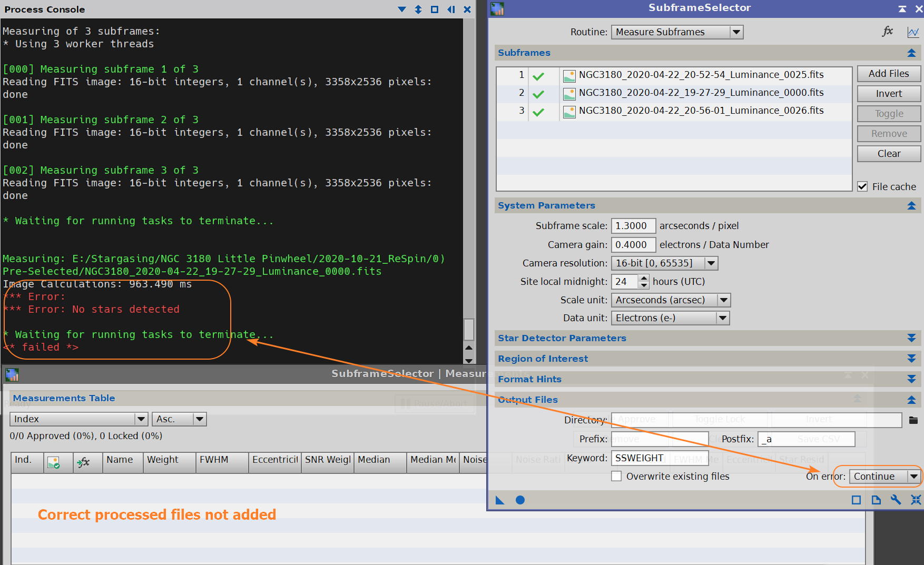Sort by the SNR Weight column header
The image size is (924, 565).
[x=327, y=462]
